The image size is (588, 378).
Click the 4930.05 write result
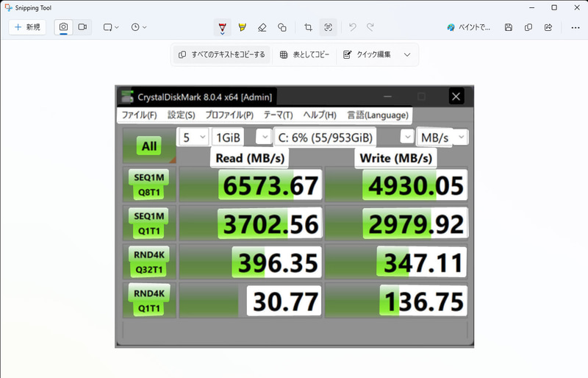pyautogui.click(x=396, y=185)
